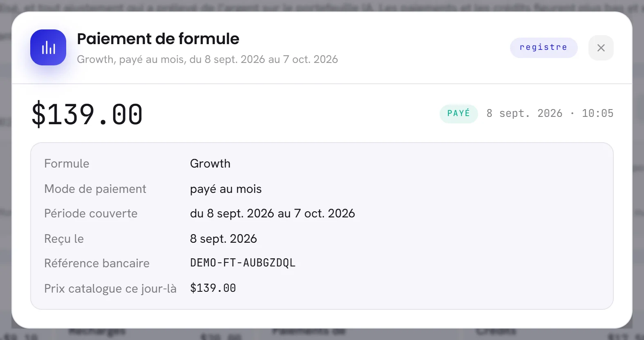644x340 pixels.
Task: Select the large $139.00 payment amount
Action: pyautogui.click(x=87, y=114)
